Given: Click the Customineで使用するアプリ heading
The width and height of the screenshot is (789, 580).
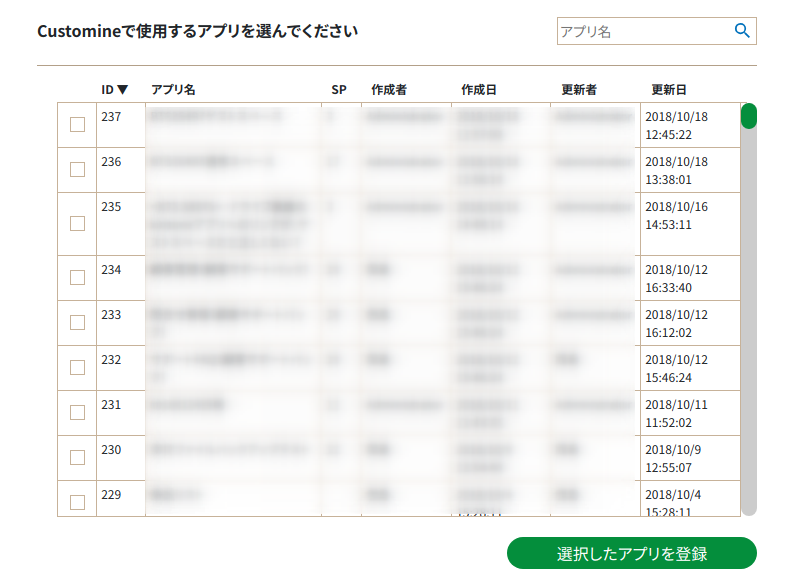Looking at the screenshot, I should tap(197, 31).
